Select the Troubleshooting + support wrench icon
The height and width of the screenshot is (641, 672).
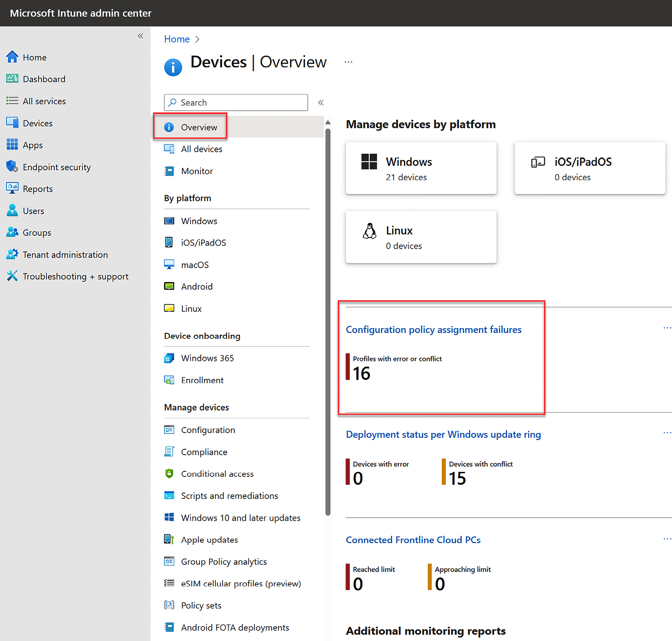[12, 276]
